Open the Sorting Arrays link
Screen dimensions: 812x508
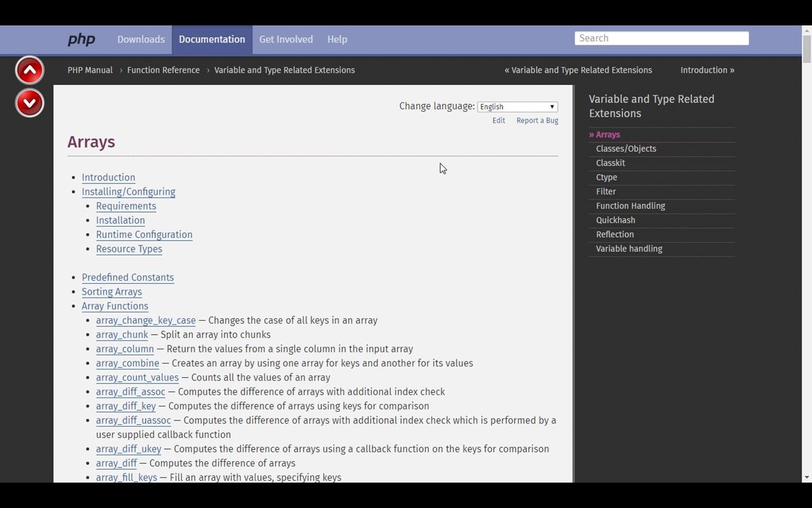pyautogui.click(x=112, y=291)
